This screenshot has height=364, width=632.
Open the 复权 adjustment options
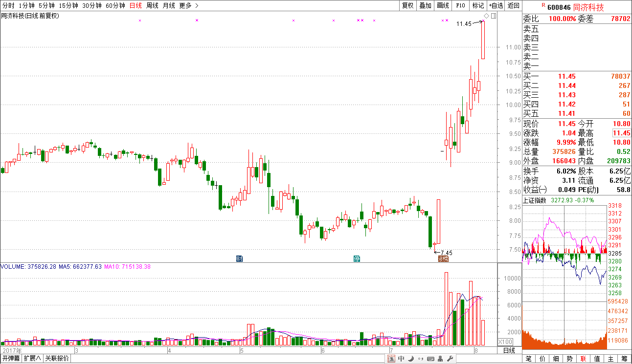[407, 5]
